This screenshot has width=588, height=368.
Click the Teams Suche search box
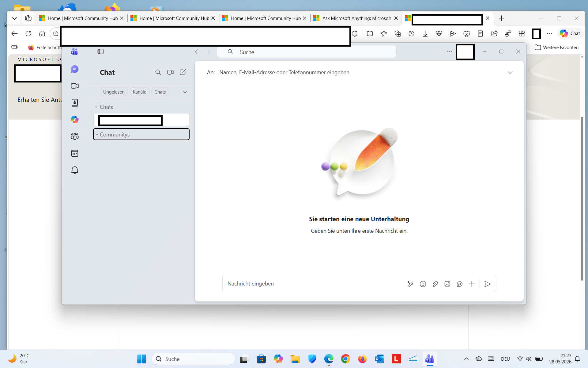tap(307, 52)
